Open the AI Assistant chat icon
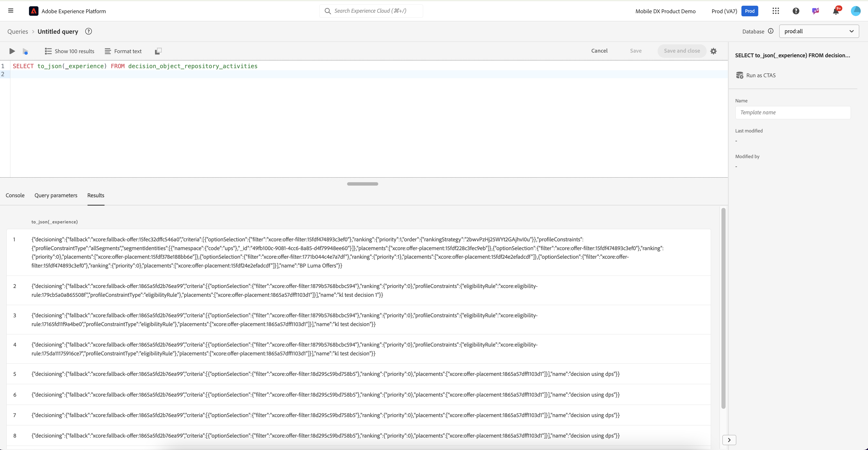The image size is (868, 450). 815,11
